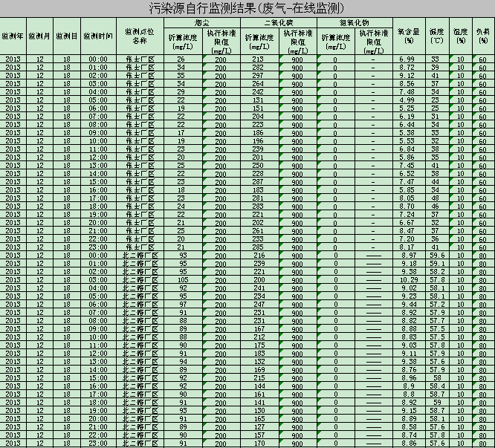Select the sulfur dioxide value 247 cell
The height and width of the screenshot is (448, 495).
[260, 305]
